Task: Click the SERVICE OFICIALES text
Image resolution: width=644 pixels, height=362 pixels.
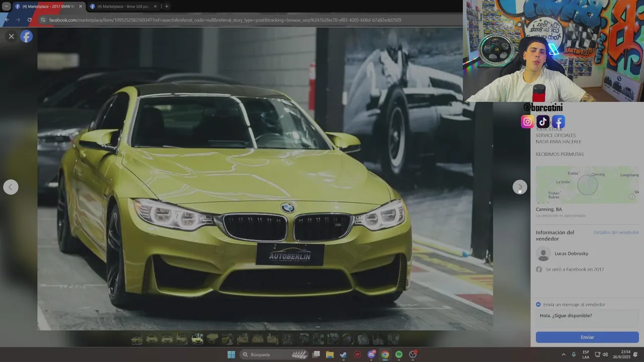Action: pyautogui.click(x=555, y=135)
